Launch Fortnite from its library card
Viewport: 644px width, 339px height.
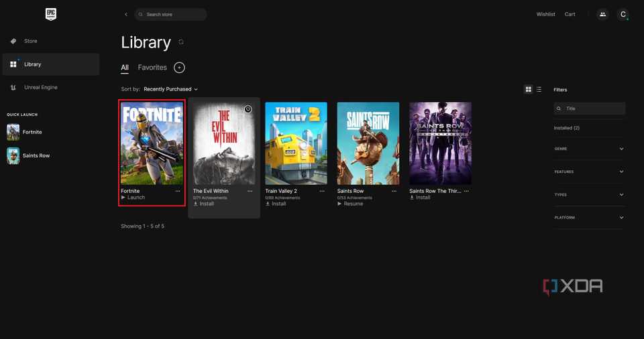pos(133,198)
